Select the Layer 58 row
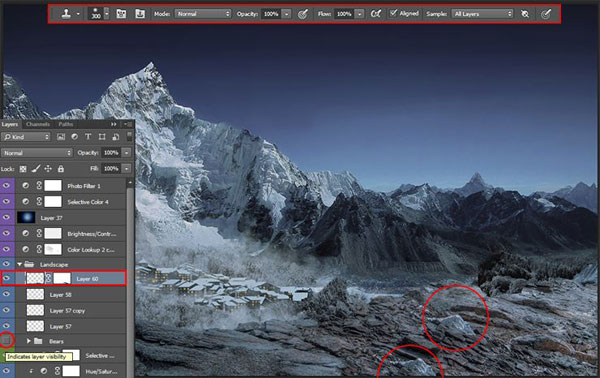 click(70, 295)
